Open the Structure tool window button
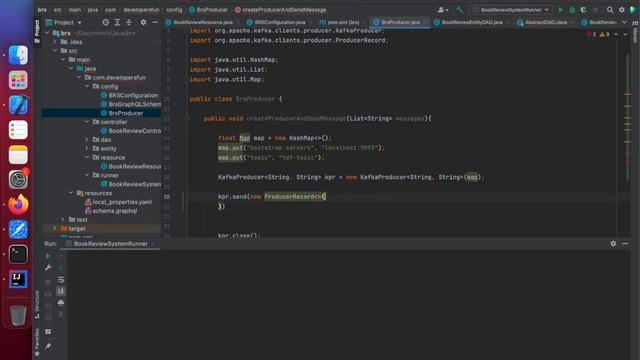Viewport: 640px width, 360px height. click(x=37, y=304)
